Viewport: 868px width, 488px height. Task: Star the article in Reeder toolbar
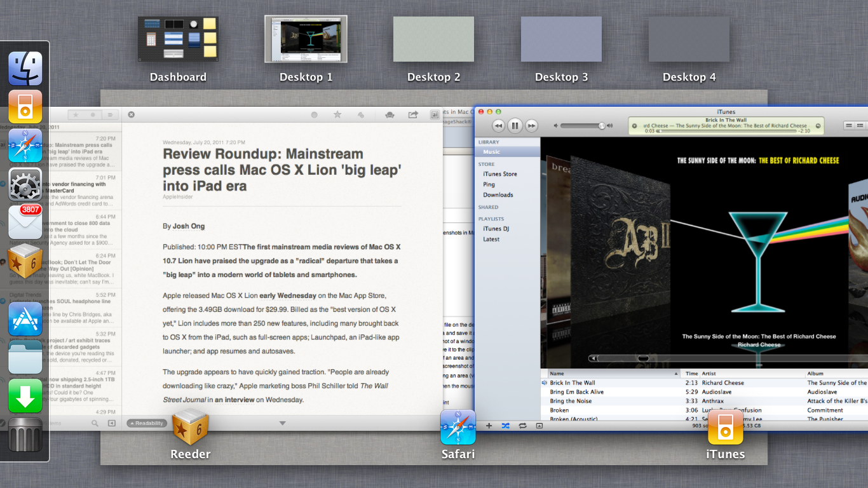tap(337, 115)
